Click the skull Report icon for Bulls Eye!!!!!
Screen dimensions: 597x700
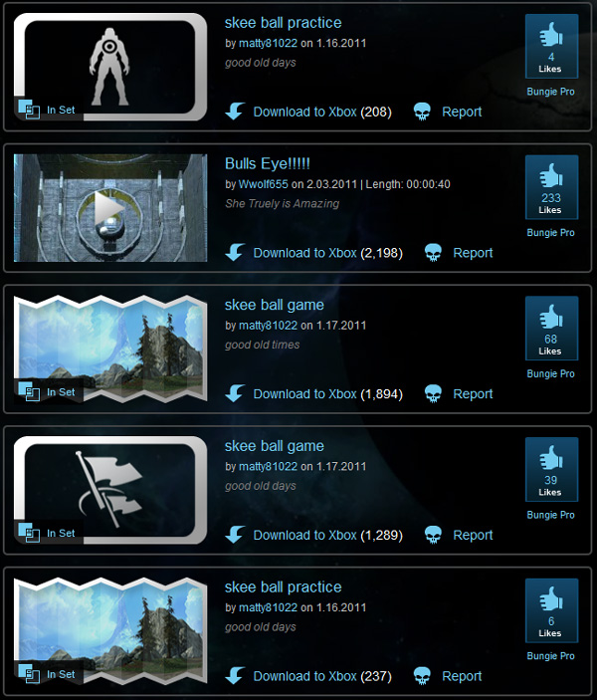pos(433,253)
